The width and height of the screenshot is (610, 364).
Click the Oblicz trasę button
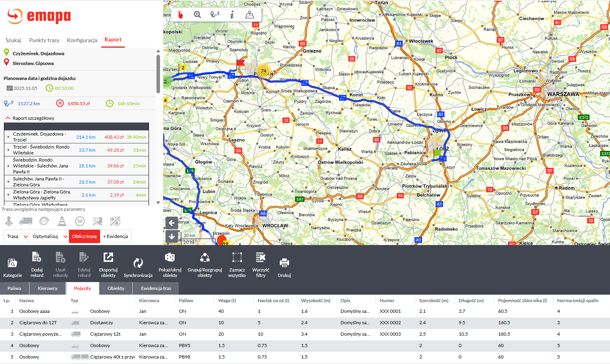coord(84,236)
